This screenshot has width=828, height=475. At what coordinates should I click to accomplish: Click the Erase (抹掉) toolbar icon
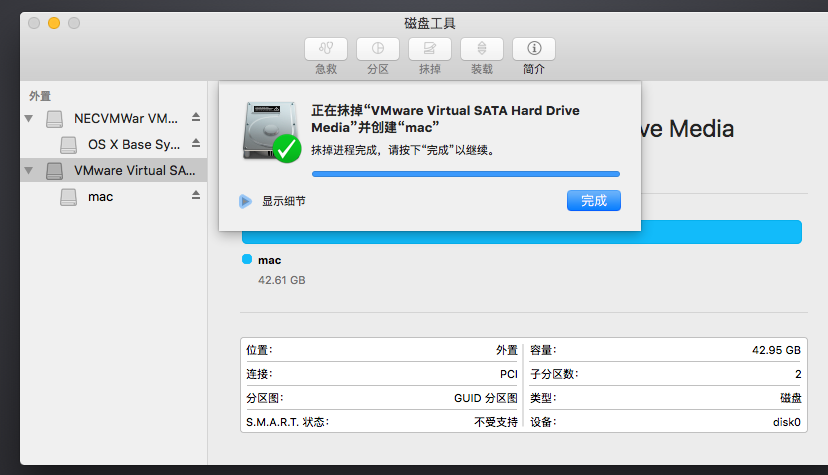(430, 49)
